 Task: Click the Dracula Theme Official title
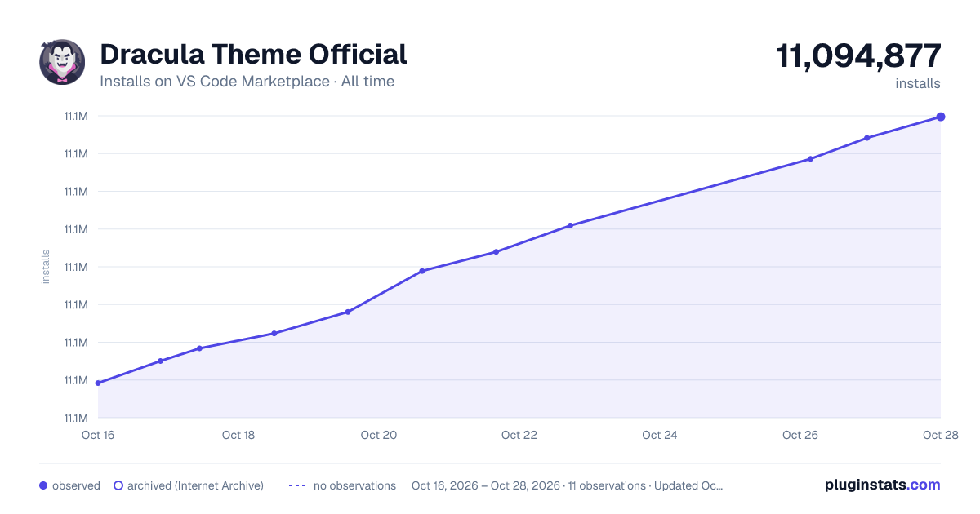pyautogui.click(x=253, y=55)
